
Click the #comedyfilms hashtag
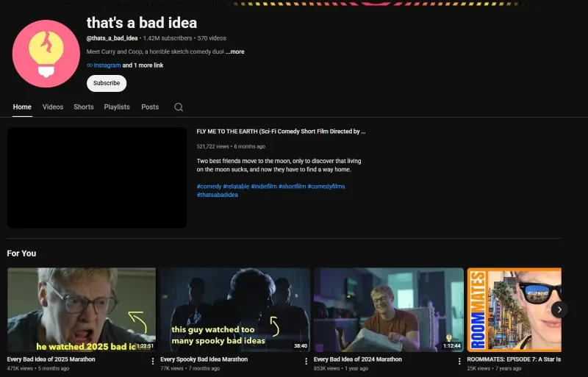point(326,187)
